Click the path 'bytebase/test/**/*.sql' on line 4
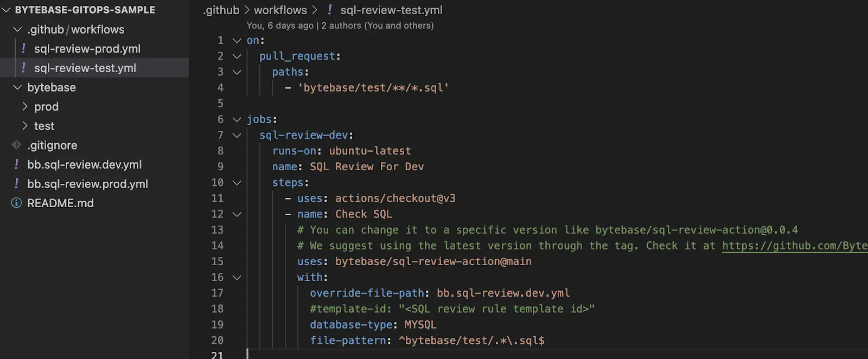 click(373, 88)
